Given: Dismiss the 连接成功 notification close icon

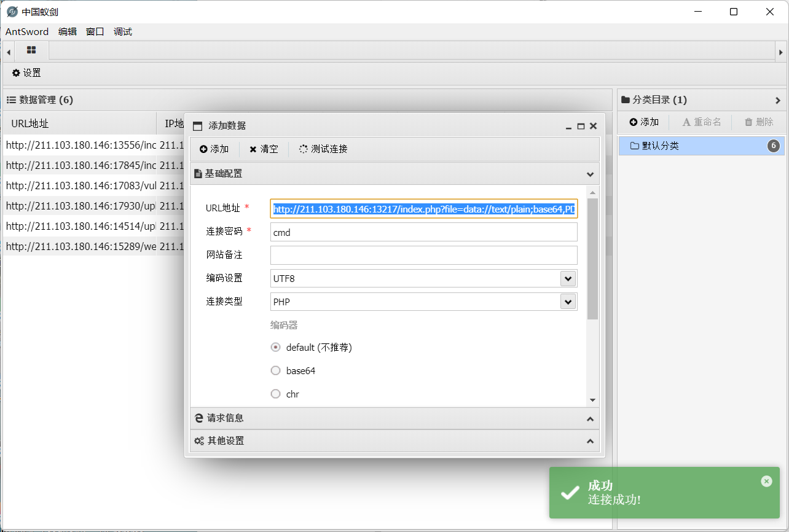Looking at the screenshot, I should tap(766, 481).
